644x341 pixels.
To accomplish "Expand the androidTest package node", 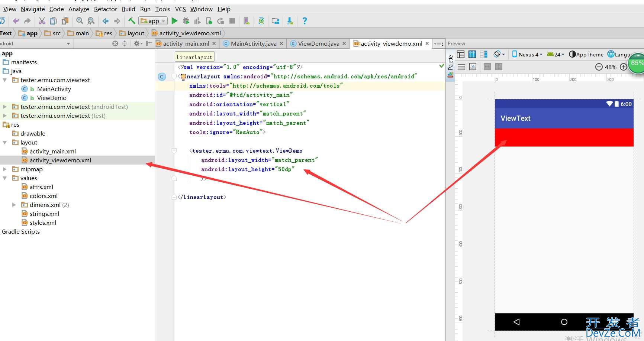I will (x=5, y=107).
